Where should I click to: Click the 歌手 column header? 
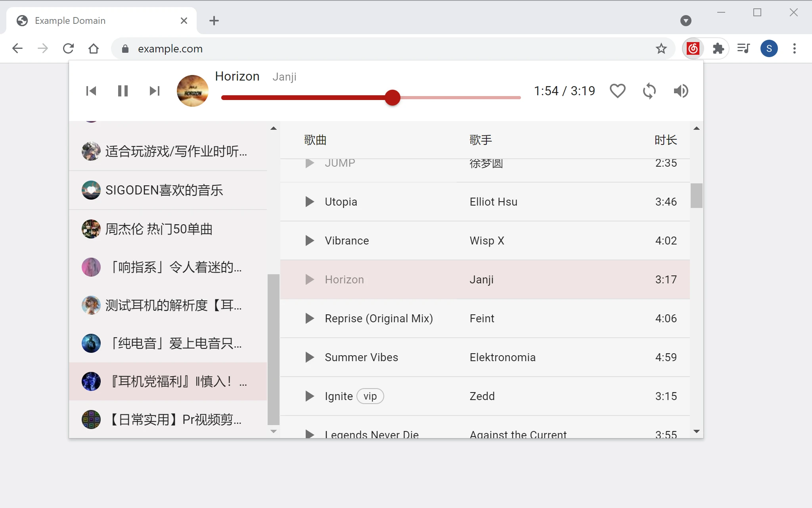pos(481,140)
